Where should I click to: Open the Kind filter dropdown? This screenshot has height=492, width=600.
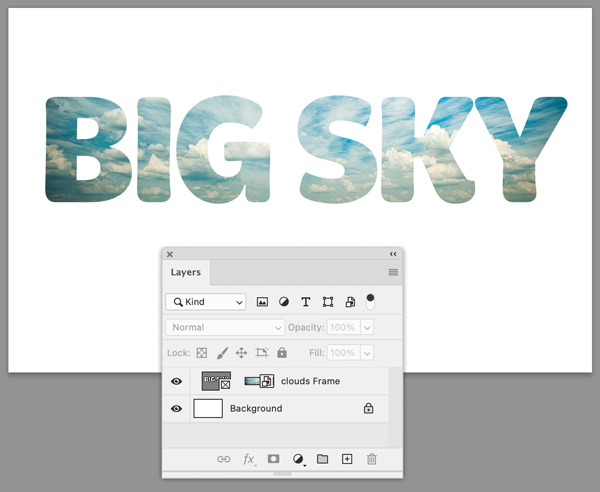click(x=206, y=302)
